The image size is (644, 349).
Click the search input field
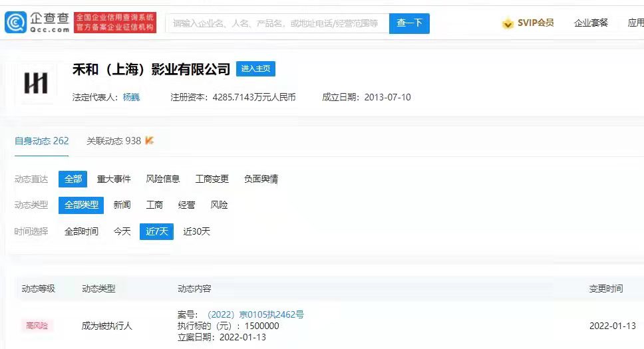point(278,23)
